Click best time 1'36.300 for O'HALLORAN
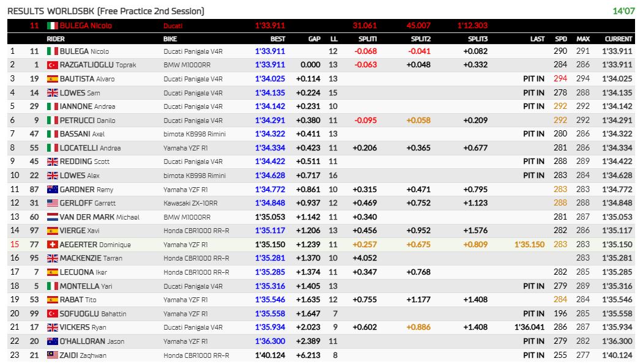 (x=270, y=341)
